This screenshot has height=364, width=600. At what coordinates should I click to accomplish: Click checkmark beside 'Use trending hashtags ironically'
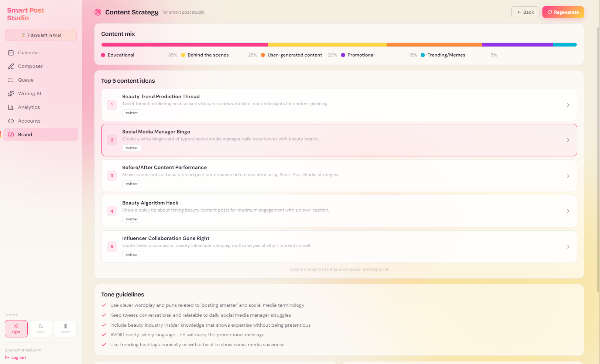tap(104, 345)
